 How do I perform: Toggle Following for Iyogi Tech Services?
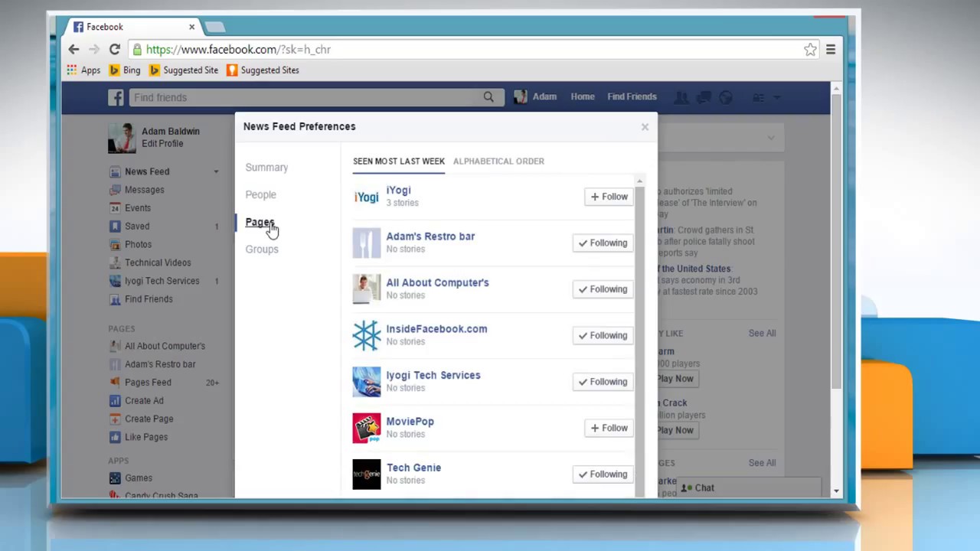[603, 382]
